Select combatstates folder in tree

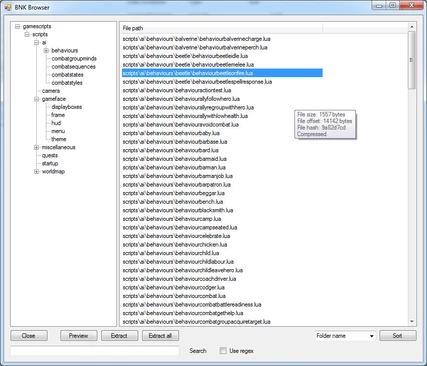[x=67, y=75]
